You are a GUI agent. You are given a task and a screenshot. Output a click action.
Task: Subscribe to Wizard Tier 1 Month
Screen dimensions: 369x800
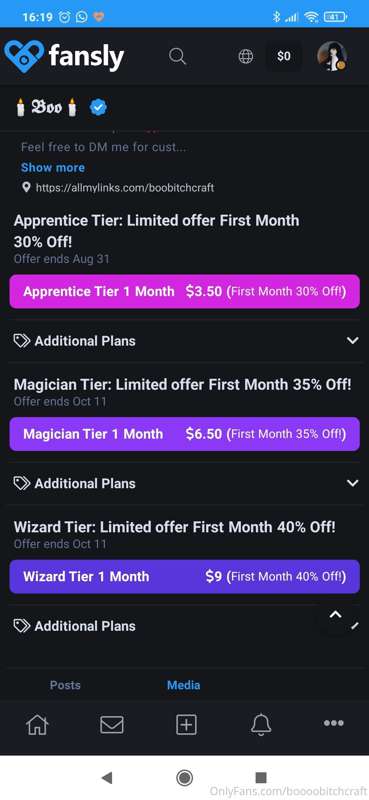tap(184, 577)
